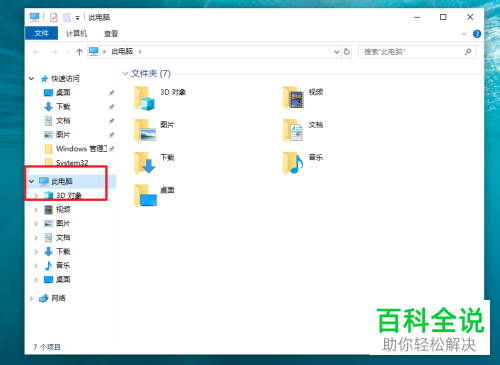Image resolution: width=500 pixels, height=365 pixels.
Task: Expand 视频 node in sidebar
Action: point(36,209)
